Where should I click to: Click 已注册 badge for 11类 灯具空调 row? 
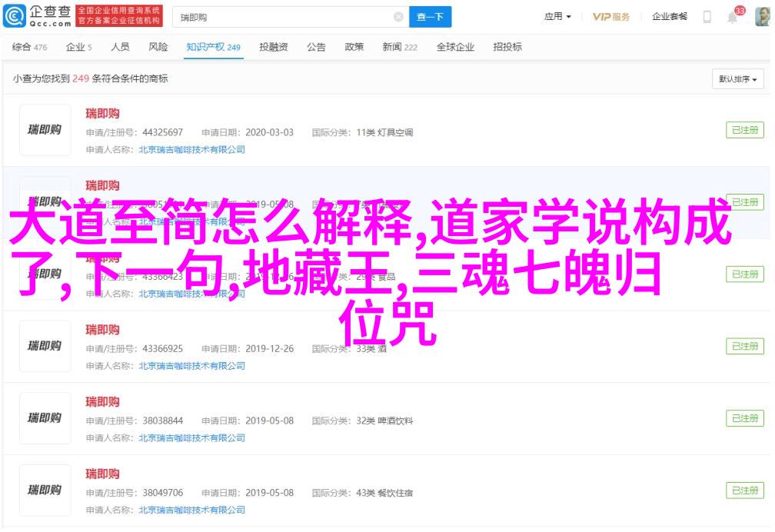pos(744,130)
